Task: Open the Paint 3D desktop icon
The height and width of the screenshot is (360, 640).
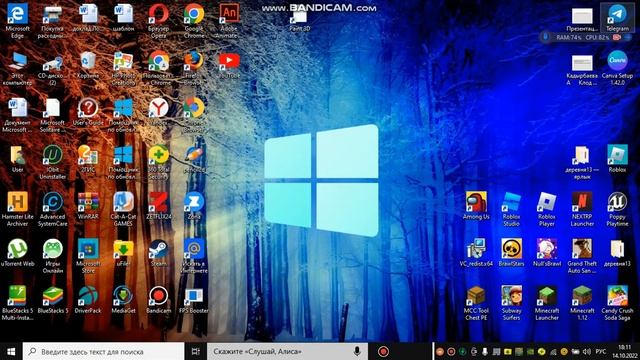Action: [x=300, y=17]
